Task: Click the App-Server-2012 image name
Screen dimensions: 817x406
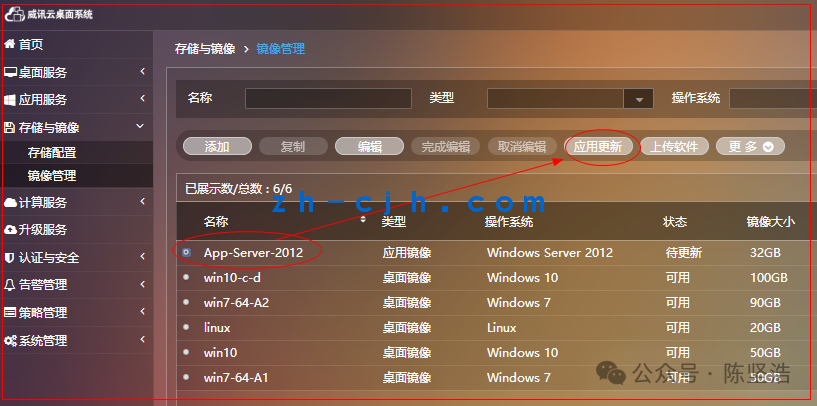Action: (x=253, y=253)
